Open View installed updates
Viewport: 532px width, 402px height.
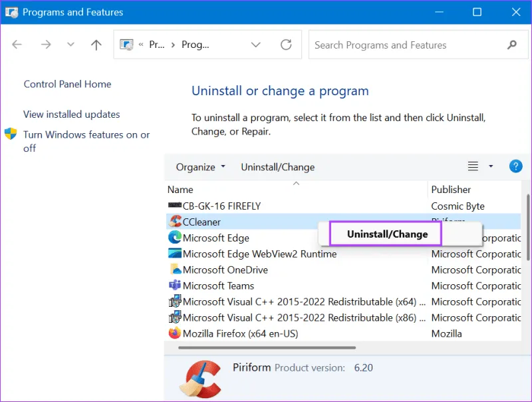tap(71, 114)
